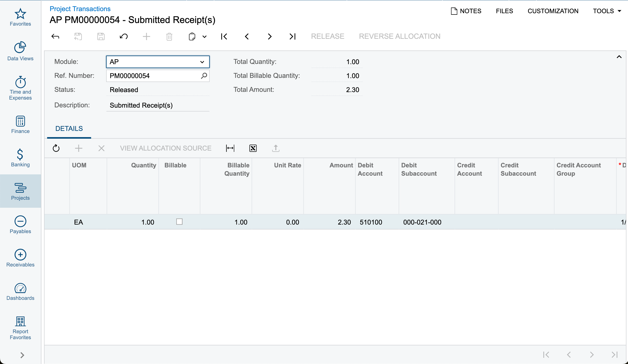Image resolution: width=628 pixels, height=364 pixels.
Task: Refresh the details grid
Action: [x=56, y=148]
